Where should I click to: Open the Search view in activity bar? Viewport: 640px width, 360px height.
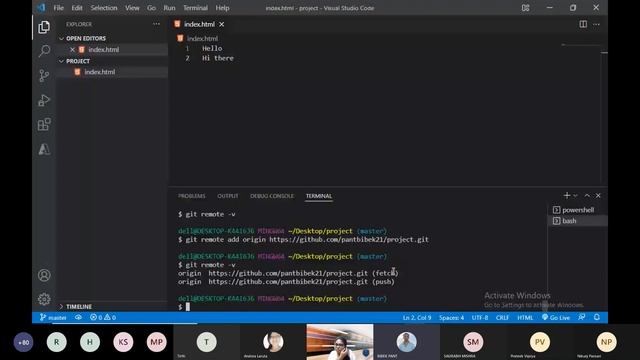click(44, 51)
